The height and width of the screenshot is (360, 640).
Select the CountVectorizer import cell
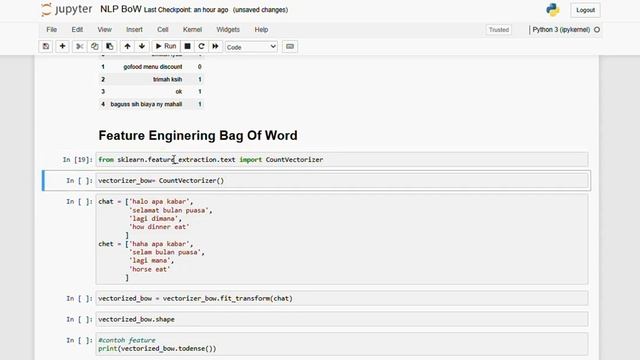pyautogui.click(x=342, y=160)
